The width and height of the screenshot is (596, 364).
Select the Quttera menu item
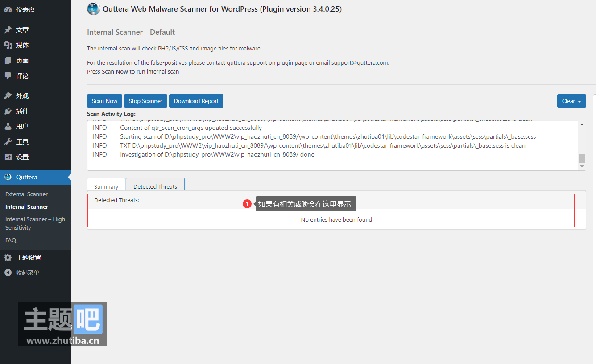[36, 177]
